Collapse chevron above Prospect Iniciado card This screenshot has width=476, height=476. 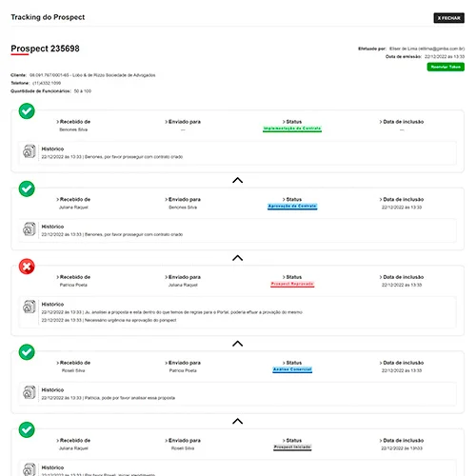[238, 422]
